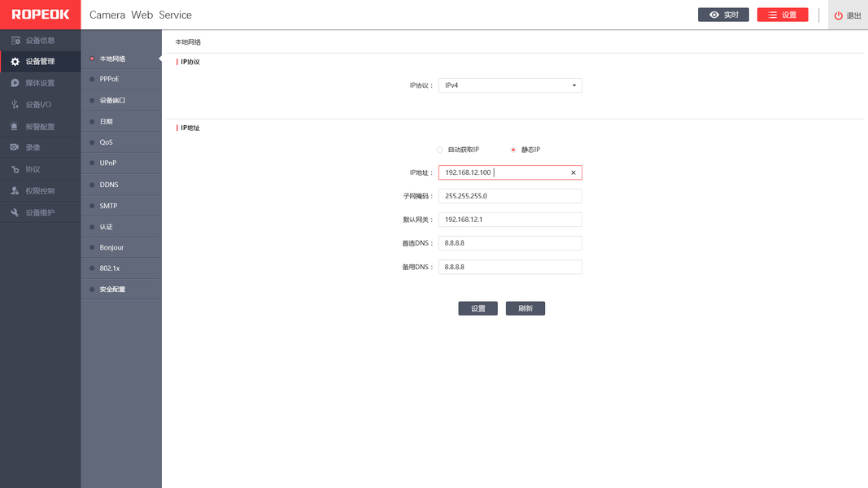Click the 备用DNS input field
868x488 pixels.
510,267
